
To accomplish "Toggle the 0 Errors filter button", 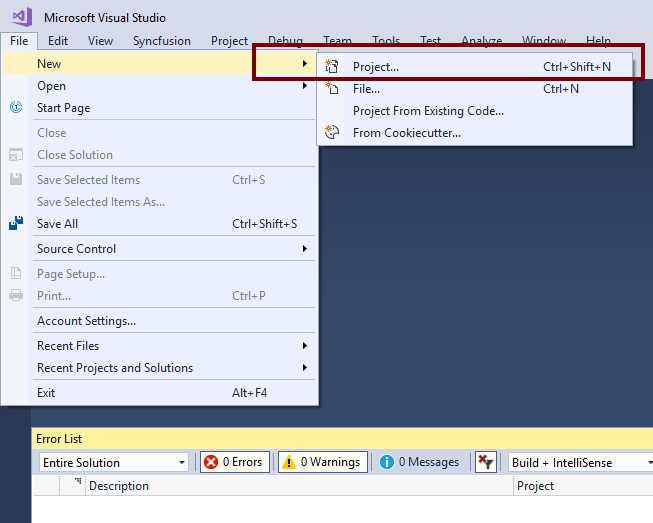I will (x=235, y=462).
